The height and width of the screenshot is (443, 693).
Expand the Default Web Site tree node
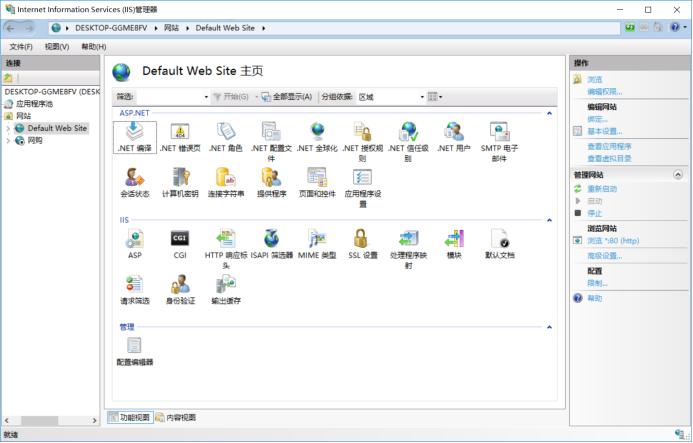pos(8,129)
